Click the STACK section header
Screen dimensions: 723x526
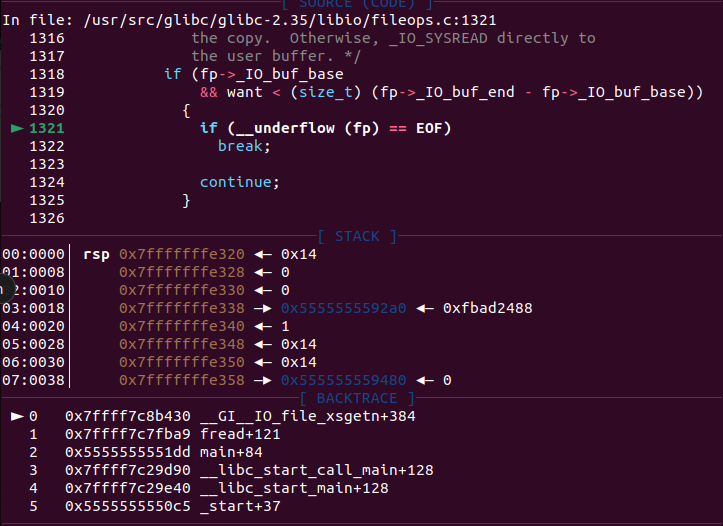click(357, 237)
